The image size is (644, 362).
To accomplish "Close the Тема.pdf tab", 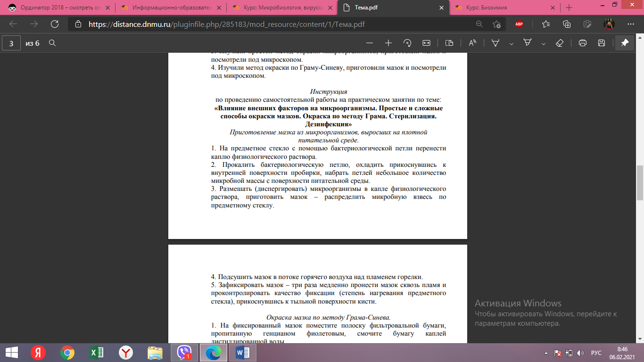I will 442,8.
